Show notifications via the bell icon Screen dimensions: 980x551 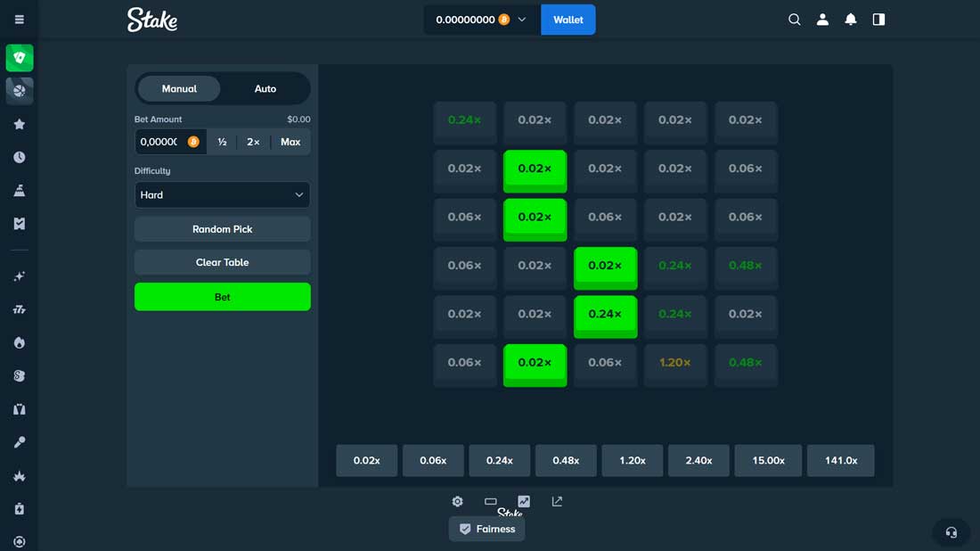pos(851,20)
